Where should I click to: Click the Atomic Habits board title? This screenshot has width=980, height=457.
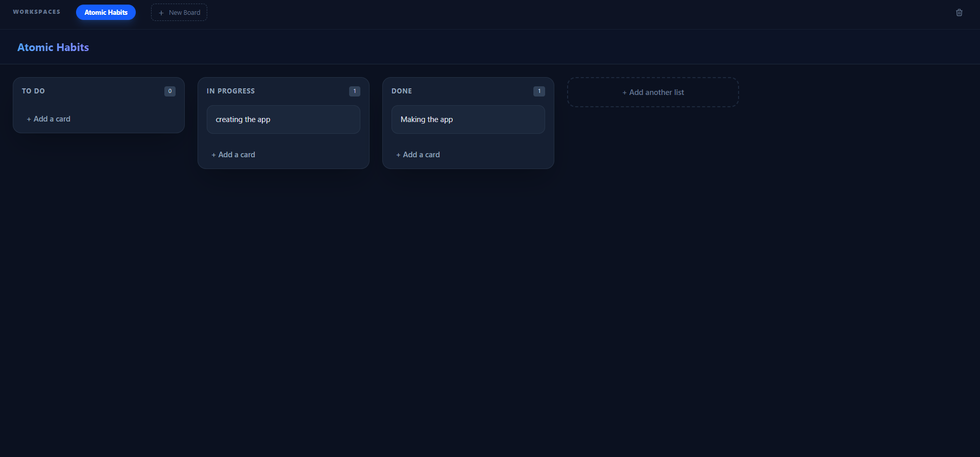[53, 47]
